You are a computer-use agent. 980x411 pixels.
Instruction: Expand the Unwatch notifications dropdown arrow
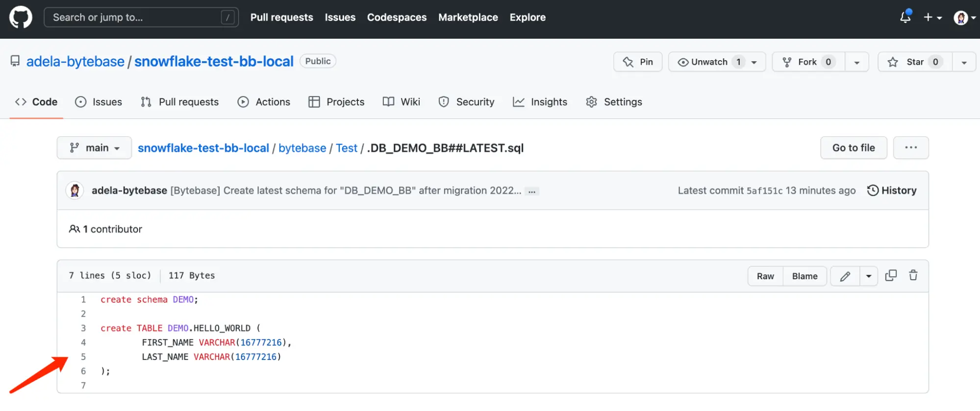tap(755, 62)
